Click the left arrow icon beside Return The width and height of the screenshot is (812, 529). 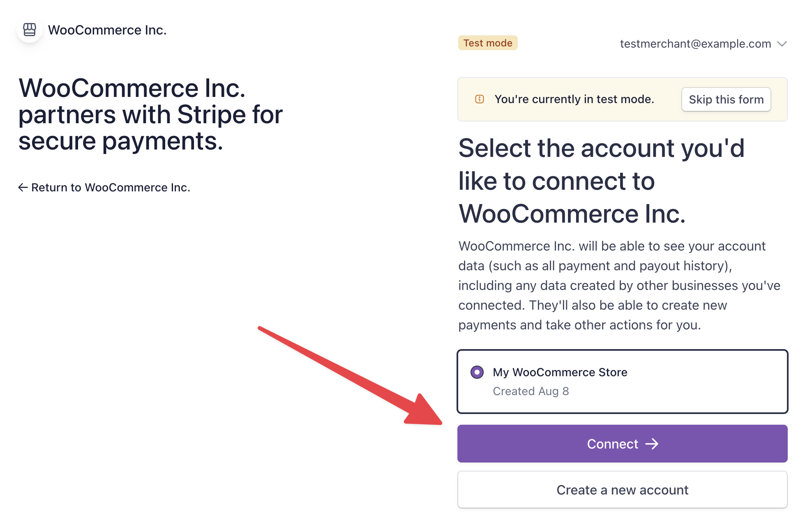tap(23, 188)
